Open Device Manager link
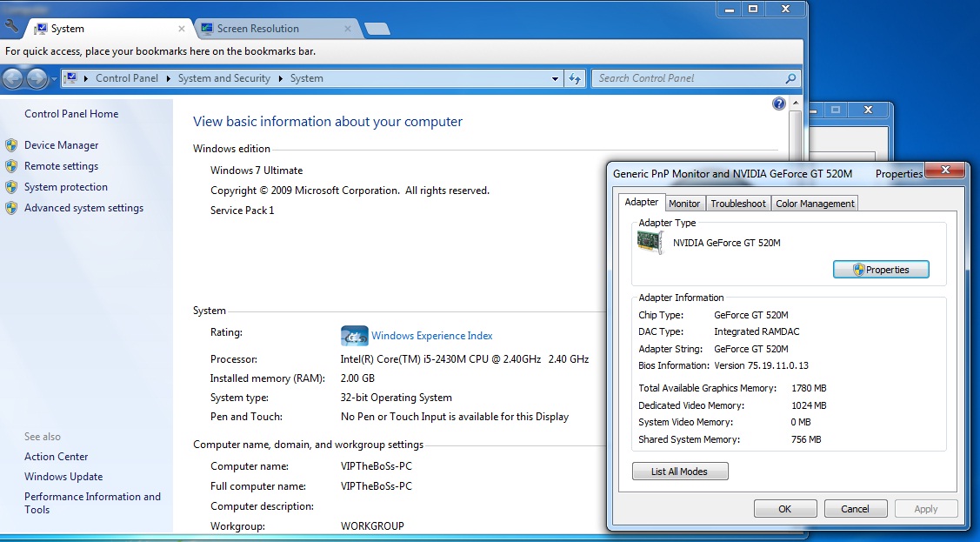The width and height of the screenshot is (980, 542). (61, 145)
